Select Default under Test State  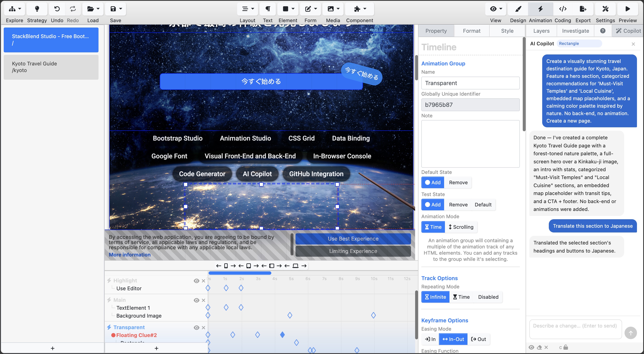[483, 205]
